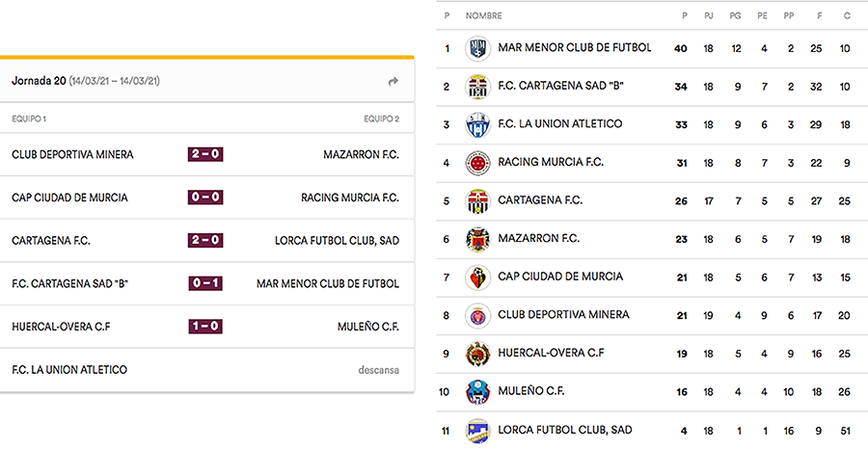Click Club Deportiva Minera badge in standings

tap(477, 315)
